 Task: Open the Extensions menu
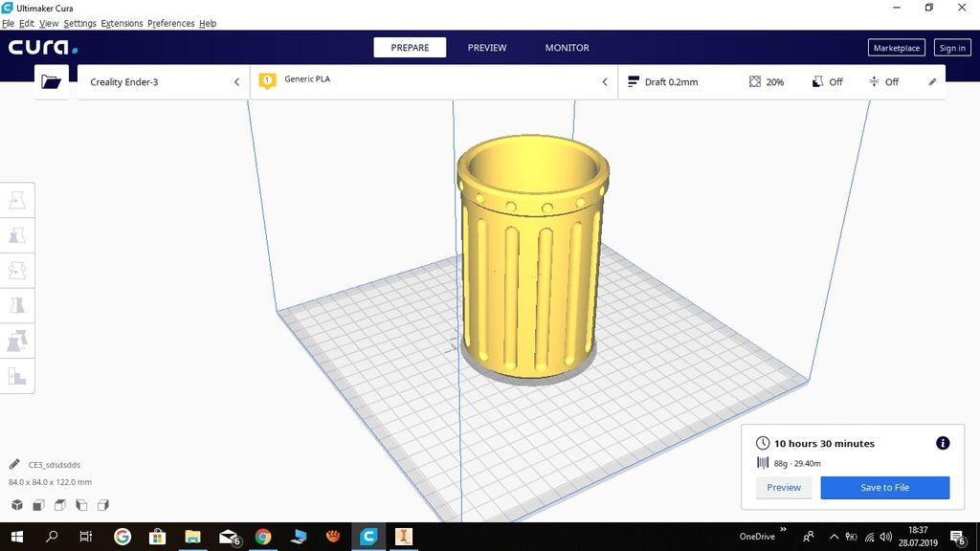click(x=122, y=23)
